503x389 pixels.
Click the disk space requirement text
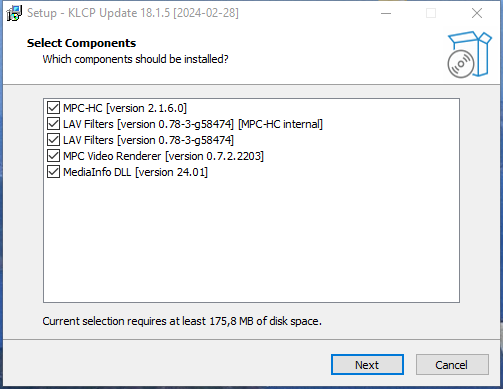click(x=182, y=321)
